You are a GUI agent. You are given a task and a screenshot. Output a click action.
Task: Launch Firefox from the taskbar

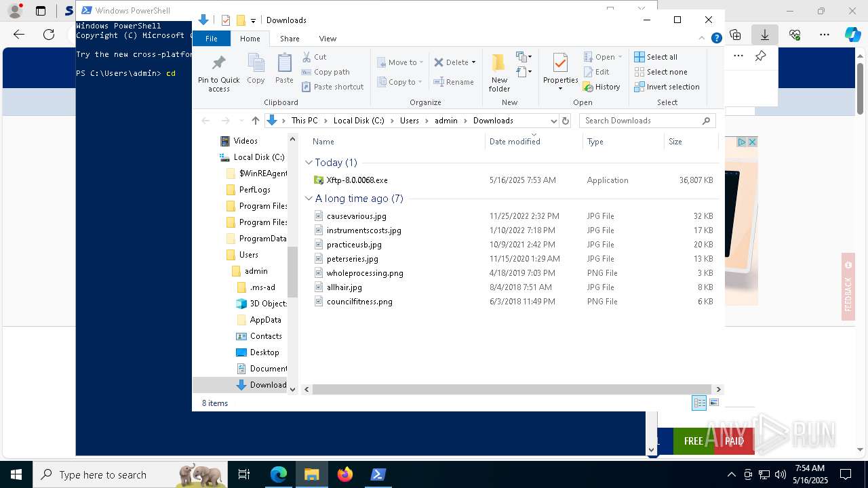click(x=344, y=474)
